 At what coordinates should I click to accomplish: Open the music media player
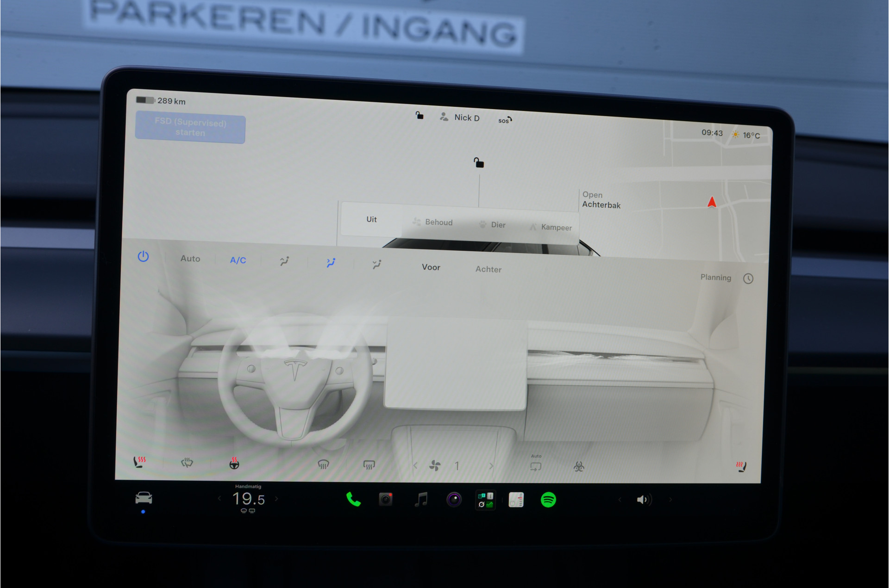point(420,500)
